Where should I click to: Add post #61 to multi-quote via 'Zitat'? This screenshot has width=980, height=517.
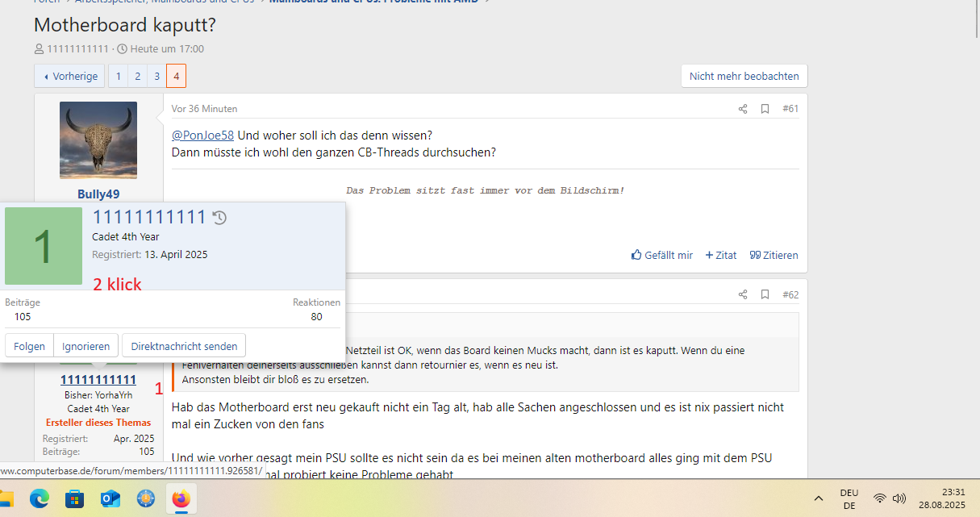721,255
